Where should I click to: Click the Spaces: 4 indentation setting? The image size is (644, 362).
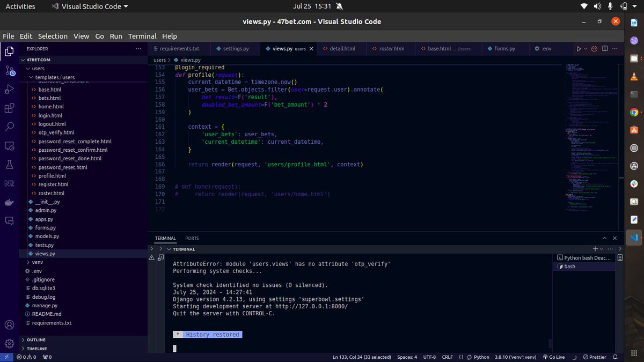click(x=407, y=357)
